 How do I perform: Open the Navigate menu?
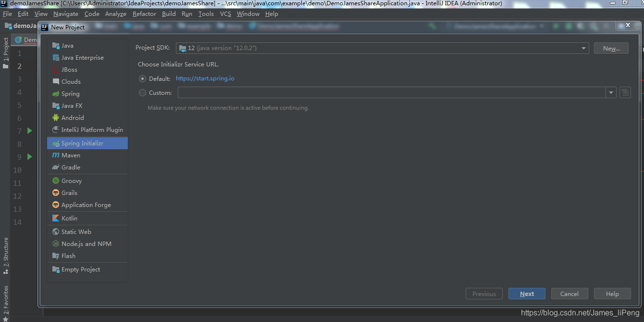click(66, 14)
